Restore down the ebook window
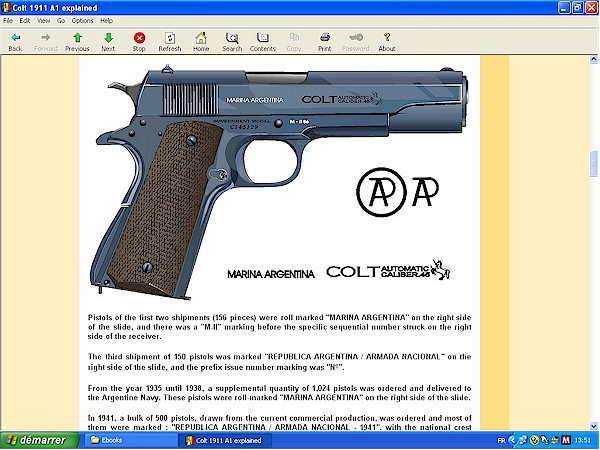Image resolution: width=600 pixels, height=450 pixels. pos(578,8)
